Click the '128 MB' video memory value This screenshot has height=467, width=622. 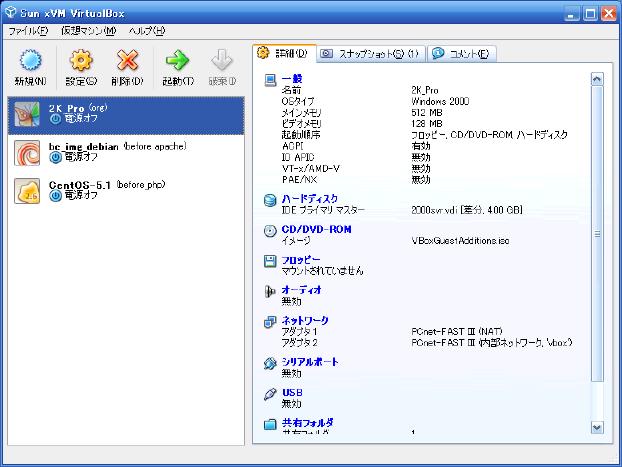[427, 123]
